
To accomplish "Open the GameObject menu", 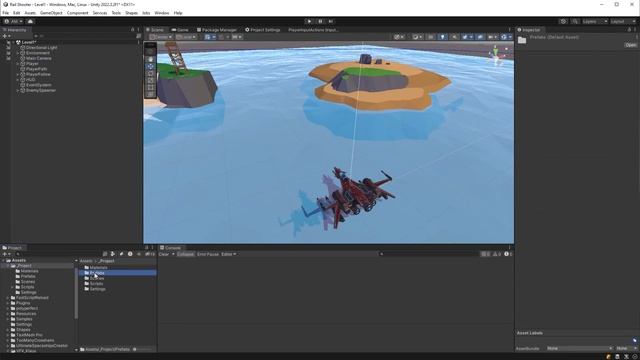I will pyautogui.click(x=51, y=13).
